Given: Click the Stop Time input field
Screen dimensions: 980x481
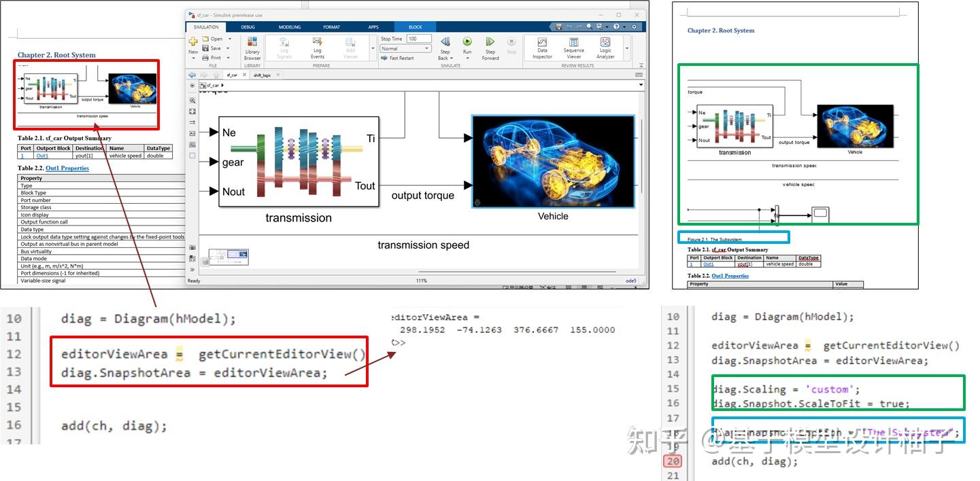Looking at the screenshot, I should (x=419, y=39).
